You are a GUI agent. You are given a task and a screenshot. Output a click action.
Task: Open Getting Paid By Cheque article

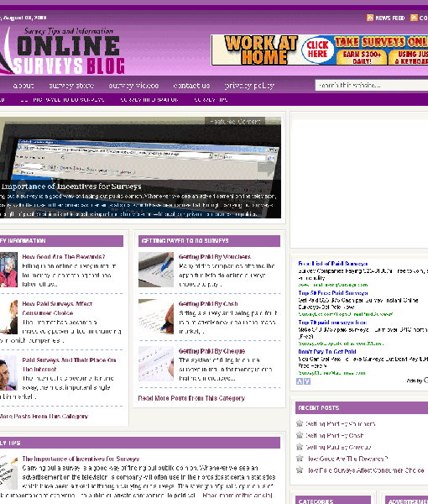coord(211,351)
